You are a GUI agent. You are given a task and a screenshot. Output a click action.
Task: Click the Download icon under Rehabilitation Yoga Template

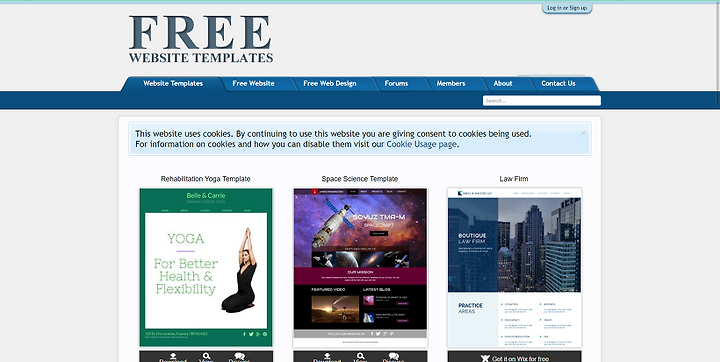click(x=173, y=356)
